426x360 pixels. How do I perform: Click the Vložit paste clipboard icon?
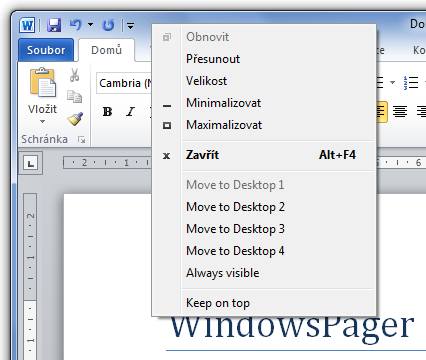tap(43, 83)
